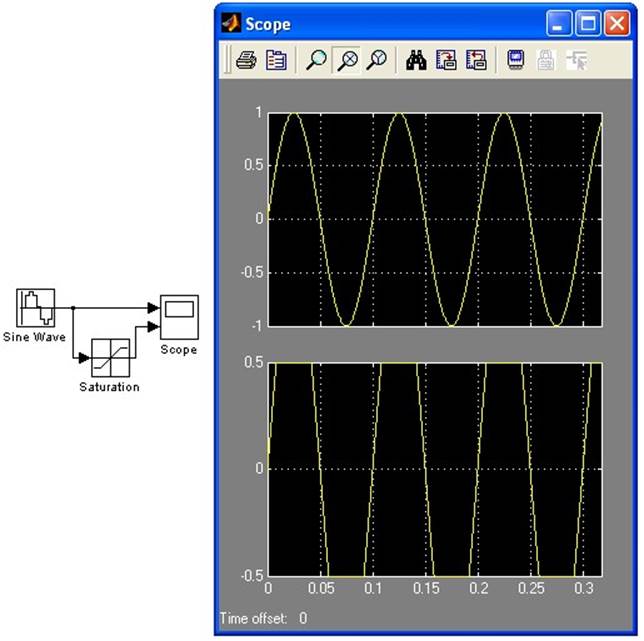Select the Zoom magnifier tool

pos(316,60)
